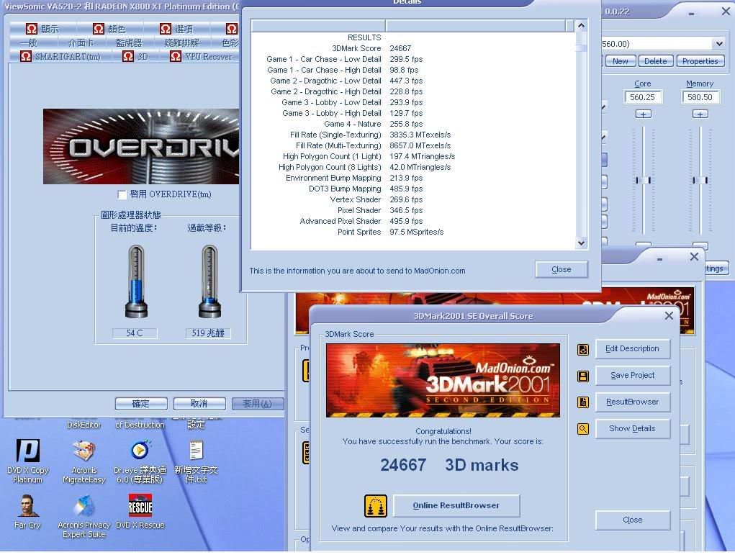Select the DVD X Rescue desktop icon
The height and width of the screenshot is (560, 735).
140,511
